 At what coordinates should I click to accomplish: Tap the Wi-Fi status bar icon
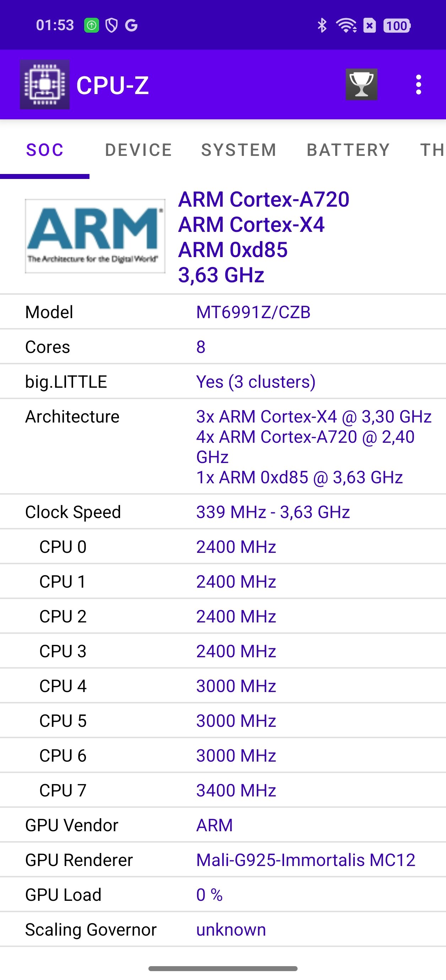[346, 26]
